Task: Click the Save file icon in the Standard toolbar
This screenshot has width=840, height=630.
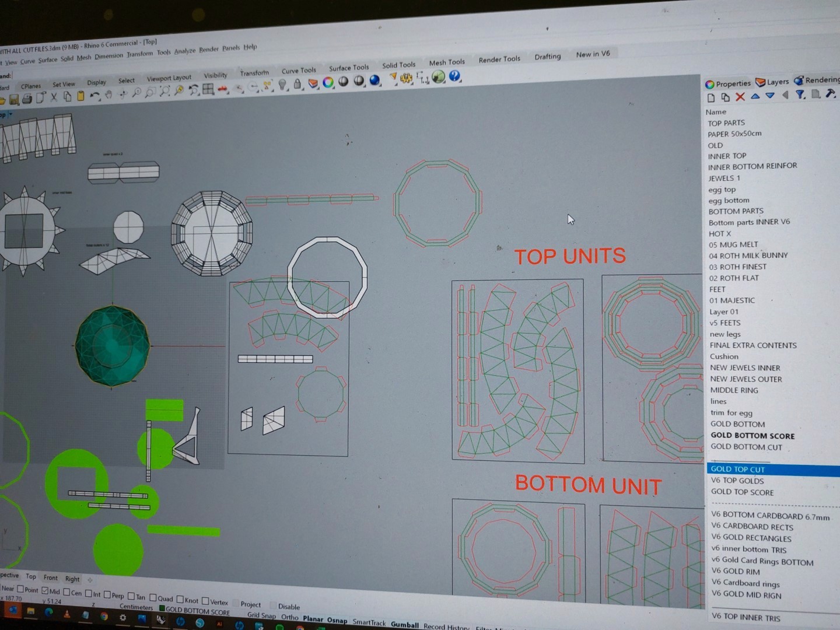Action: [x=13, y=99]
